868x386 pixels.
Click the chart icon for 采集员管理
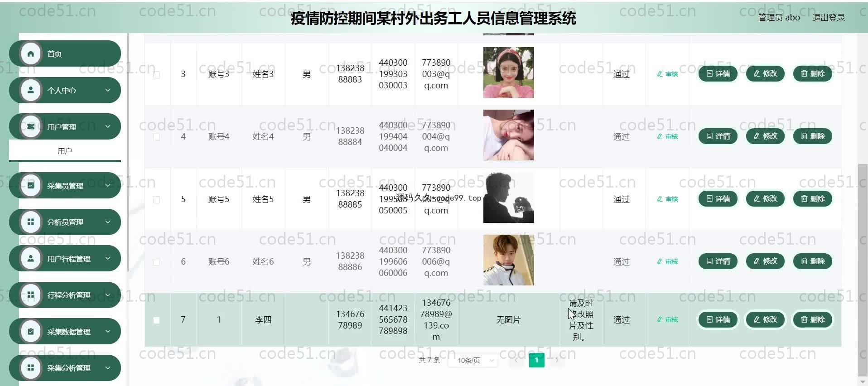31,186
